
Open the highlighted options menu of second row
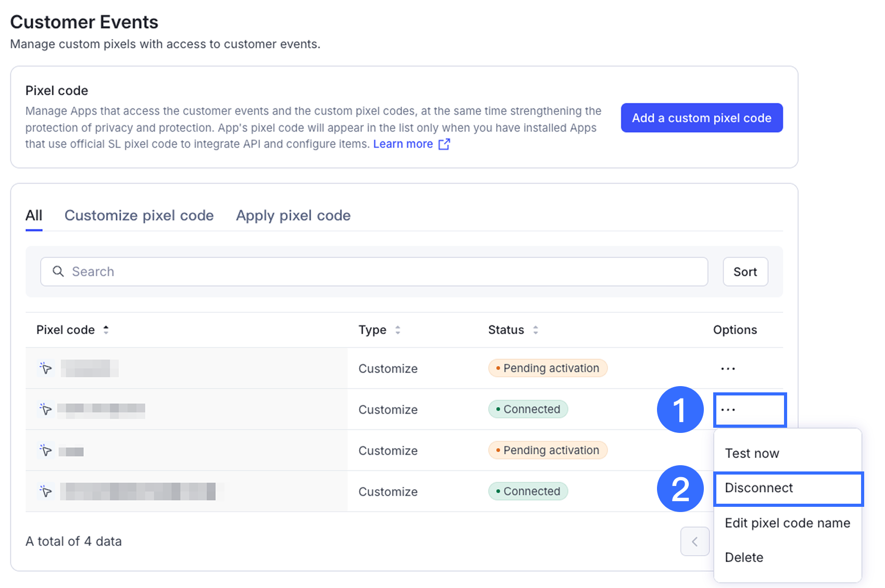coord(728,410)
